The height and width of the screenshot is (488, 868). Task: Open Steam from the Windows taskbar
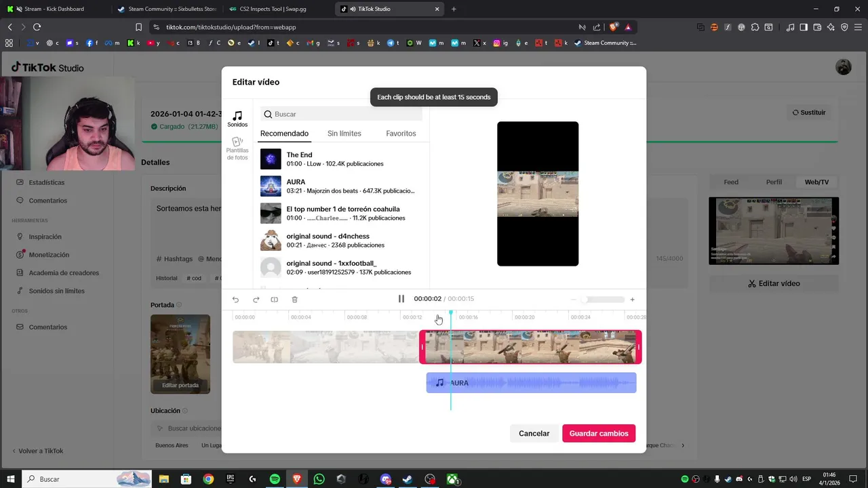pos(408,479)
